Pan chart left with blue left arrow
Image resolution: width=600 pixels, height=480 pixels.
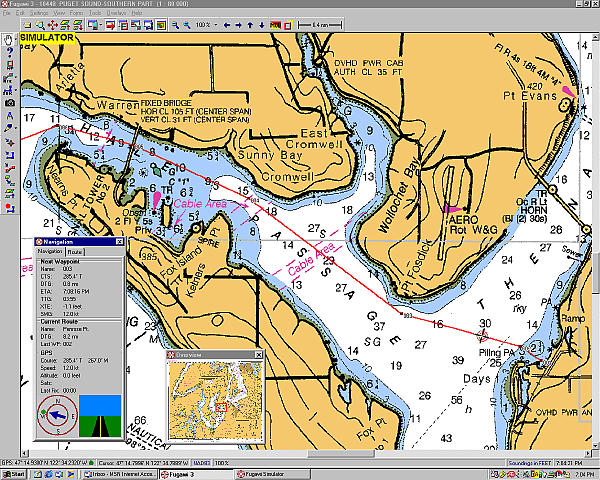tap(227, 25)
